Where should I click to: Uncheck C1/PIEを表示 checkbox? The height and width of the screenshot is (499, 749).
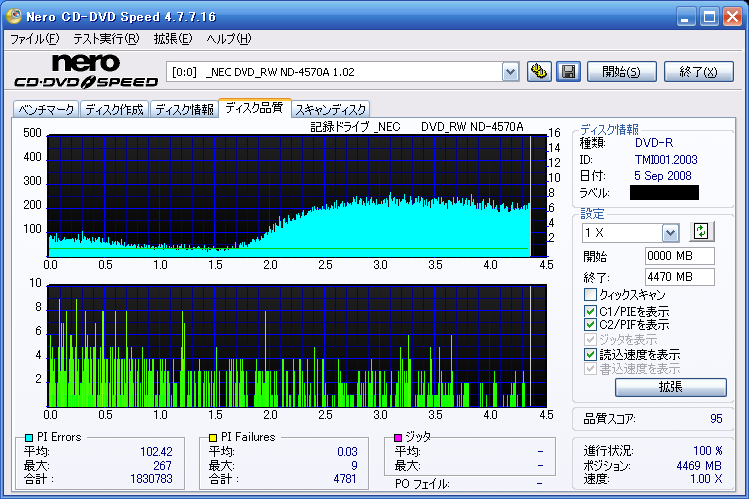590,311
